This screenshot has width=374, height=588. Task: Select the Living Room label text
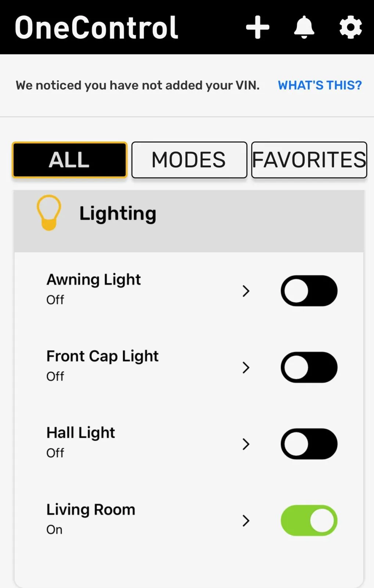[x=91, y=510]
